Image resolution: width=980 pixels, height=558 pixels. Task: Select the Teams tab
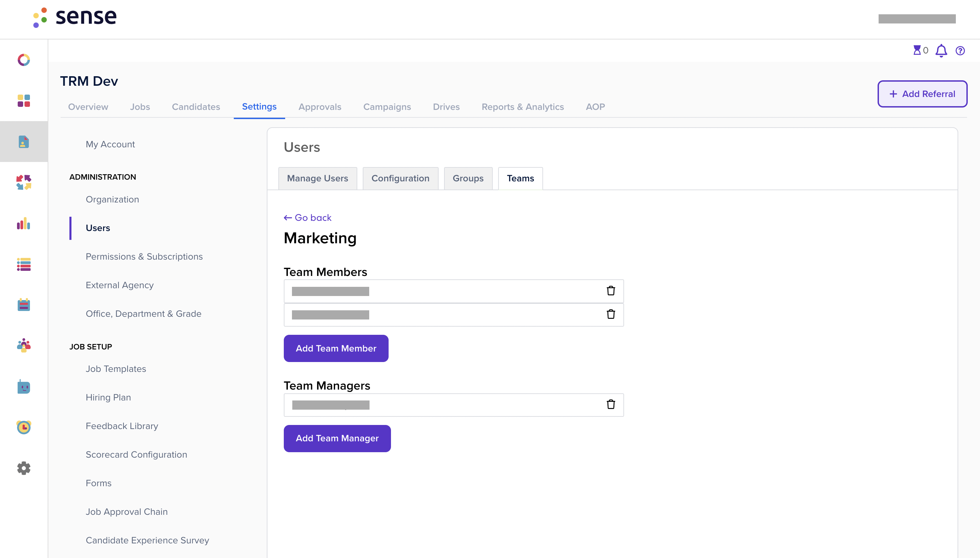click(x=521, y=178)
